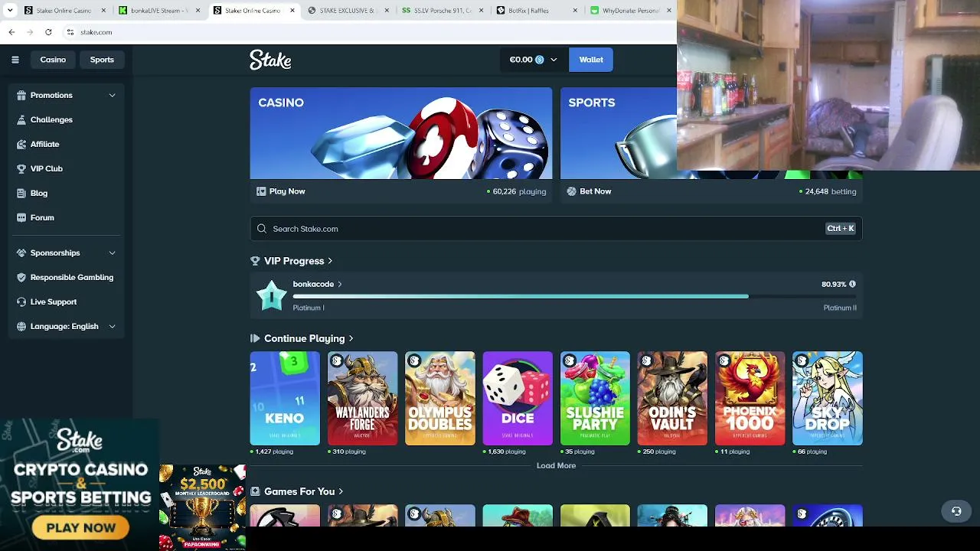Open the Wallet button
This screenshot has width=980, height=551.
[x=591, y=60]
